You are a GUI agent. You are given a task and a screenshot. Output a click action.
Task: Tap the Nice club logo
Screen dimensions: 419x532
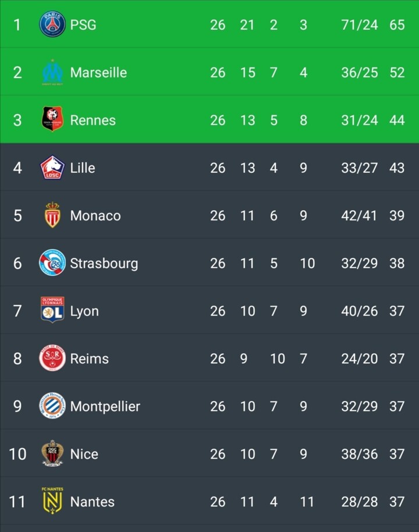click(52, 454)
